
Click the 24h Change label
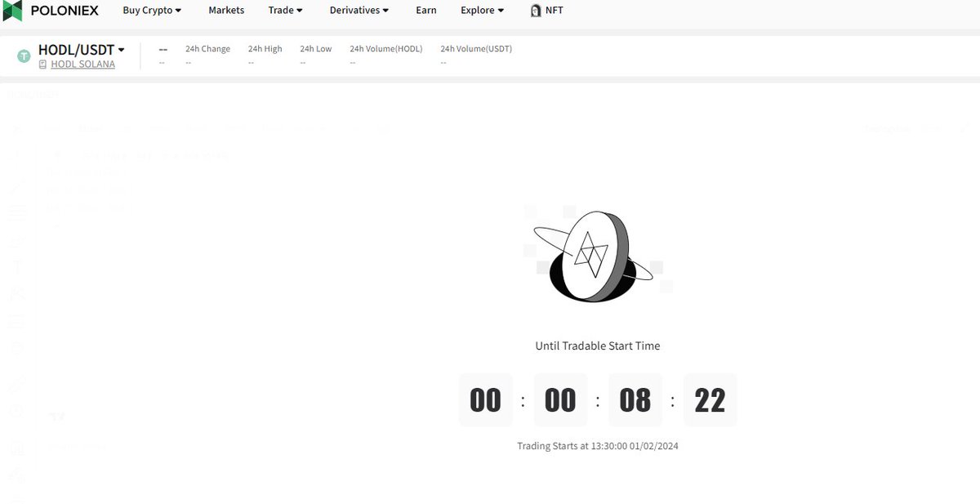[207, 49]
